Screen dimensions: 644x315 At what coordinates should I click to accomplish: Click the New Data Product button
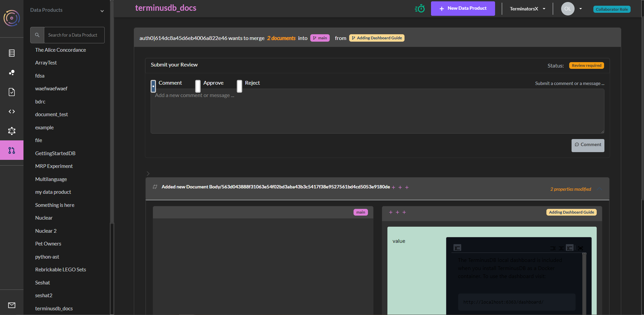pos(463,8)
